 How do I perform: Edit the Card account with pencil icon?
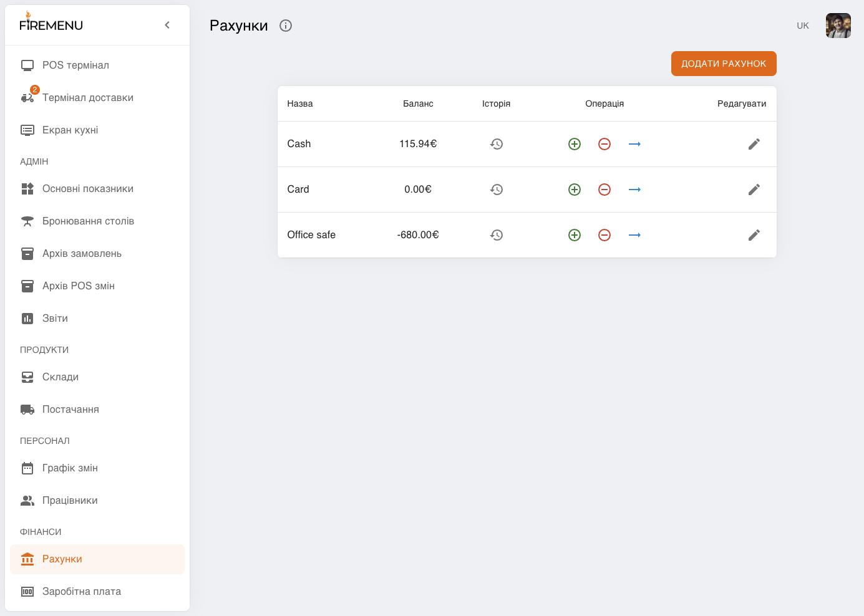(754, 190)
